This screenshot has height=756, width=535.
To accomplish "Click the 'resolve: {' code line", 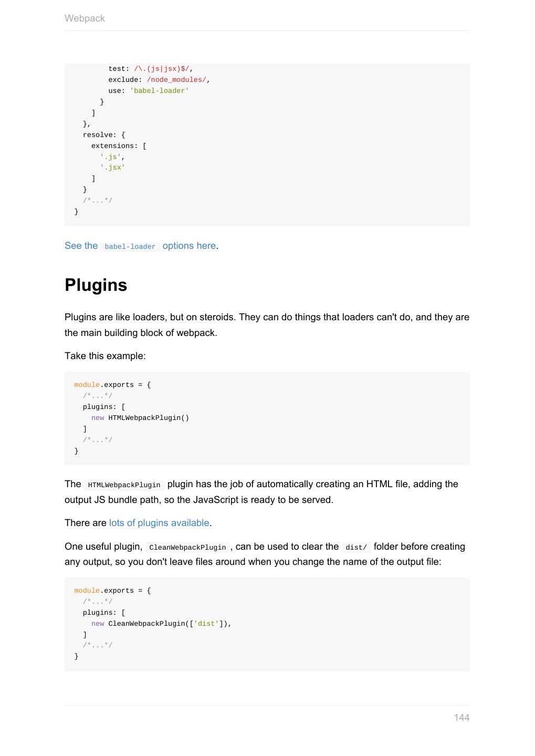I will (x=104, y=135).
